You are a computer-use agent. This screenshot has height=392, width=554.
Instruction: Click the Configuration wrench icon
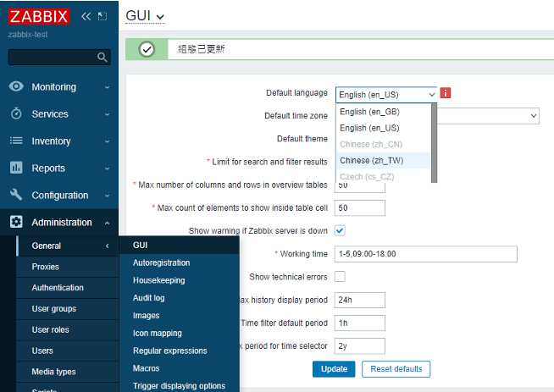[16, 195]
